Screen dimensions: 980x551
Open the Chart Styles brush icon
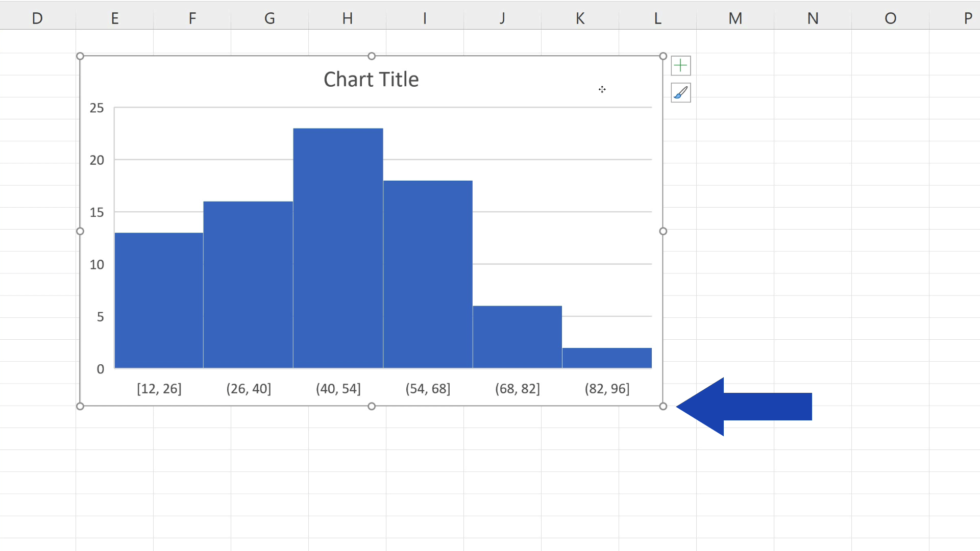coord(680,93)
